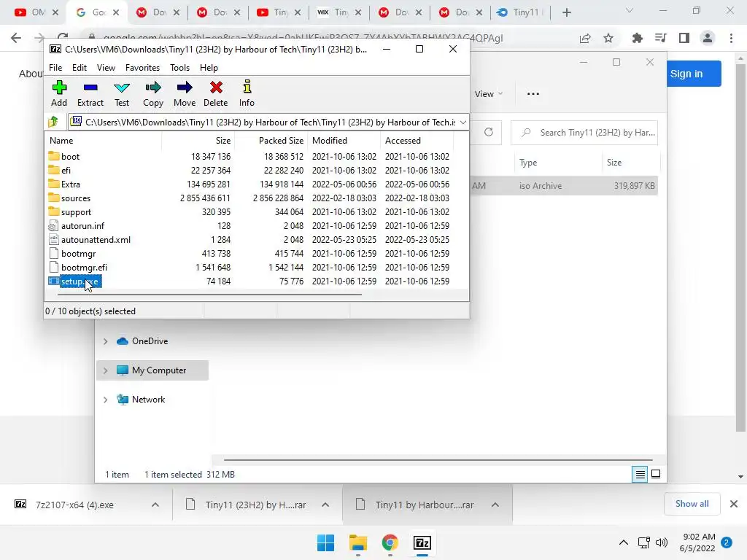
Task: Switch Explorer to large thumbnails view
Action: click(x=656, y=474)
